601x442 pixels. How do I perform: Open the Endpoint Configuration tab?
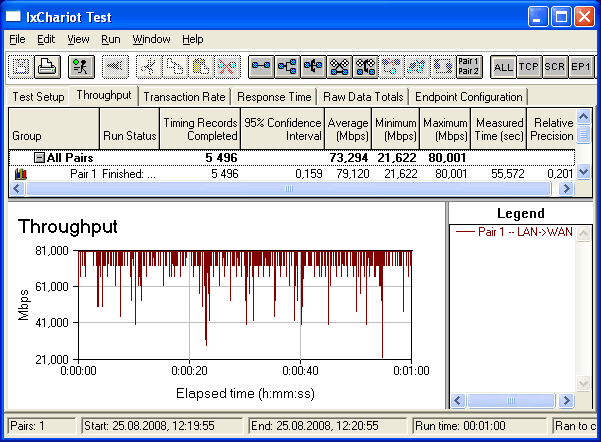(x=469, y=97)
